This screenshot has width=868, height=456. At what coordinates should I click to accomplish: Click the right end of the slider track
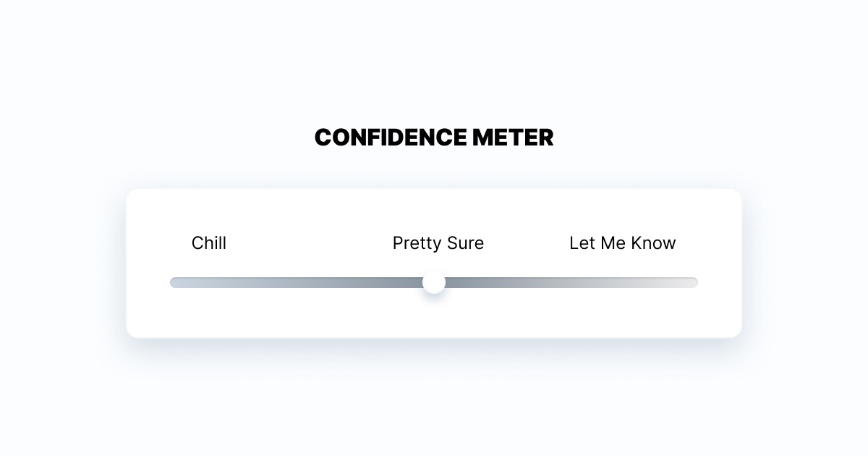pos(693,282)
